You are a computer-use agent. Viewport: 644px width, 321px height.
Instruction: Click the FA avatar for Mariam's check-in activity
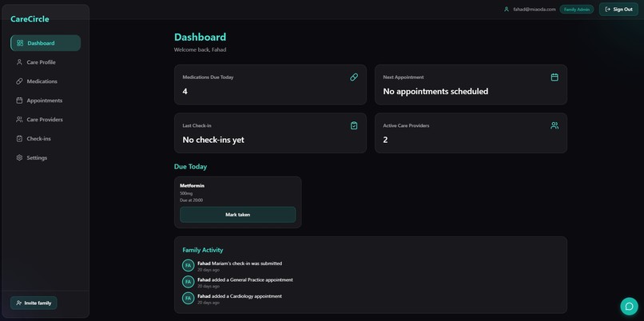pos(188,266)
